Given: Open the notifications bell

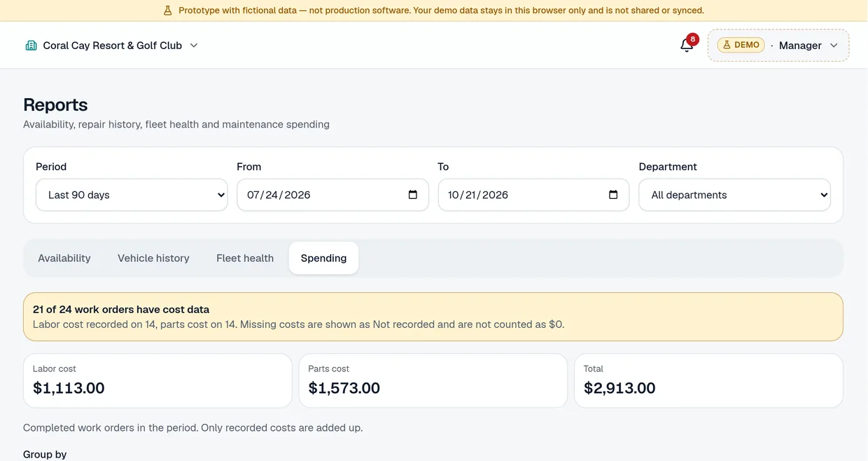Looking at the screenshot, I should coord(687,46).
